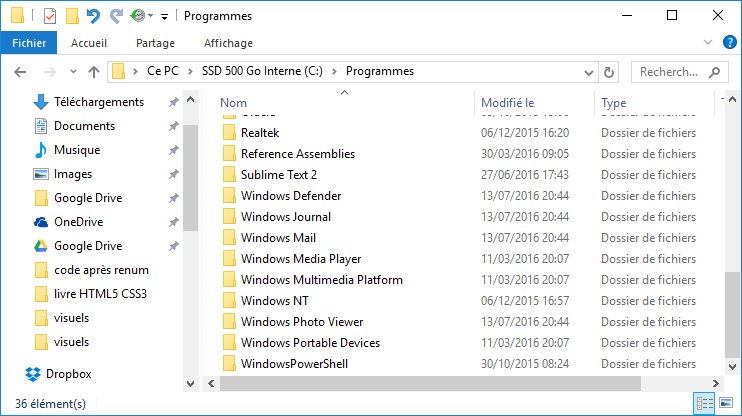Viewport: 742px width, 416px height.
Task: Click the Undo arrow in title bar
Action: (x=94, y=16)
